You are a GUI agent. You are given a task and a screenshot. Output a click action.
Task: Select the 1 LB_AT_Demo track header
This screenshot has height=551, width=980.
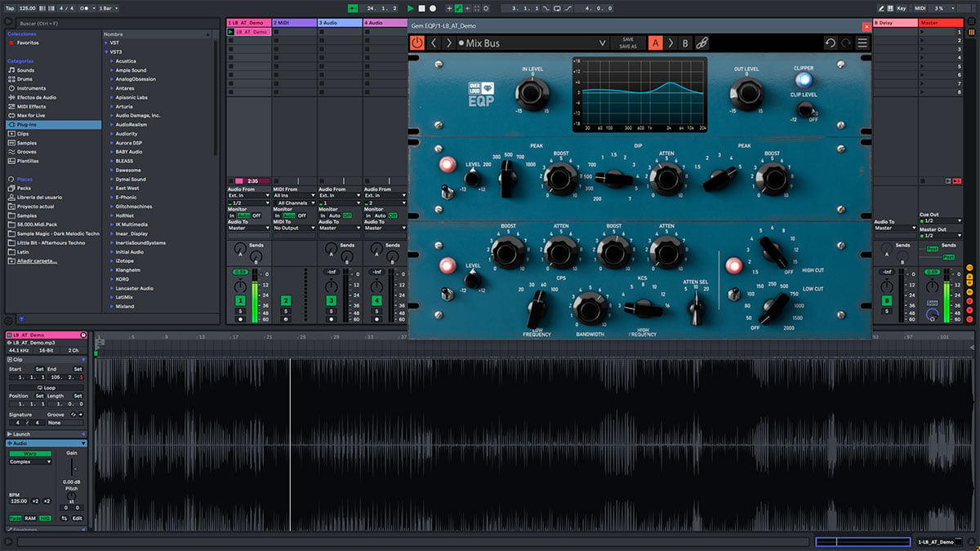click(248, 23)
